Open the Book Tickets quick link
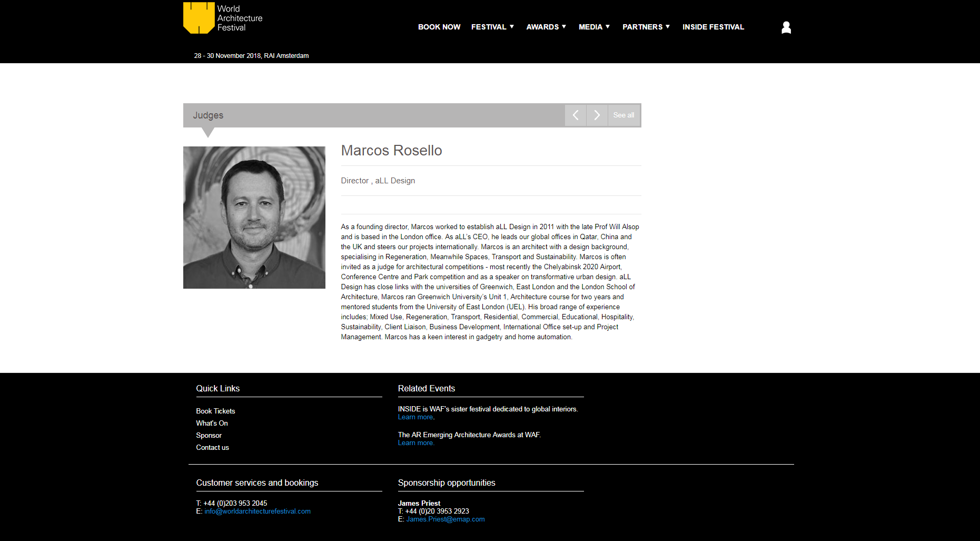The width and height of the screenshot is (980, 541). pos(215,411)
